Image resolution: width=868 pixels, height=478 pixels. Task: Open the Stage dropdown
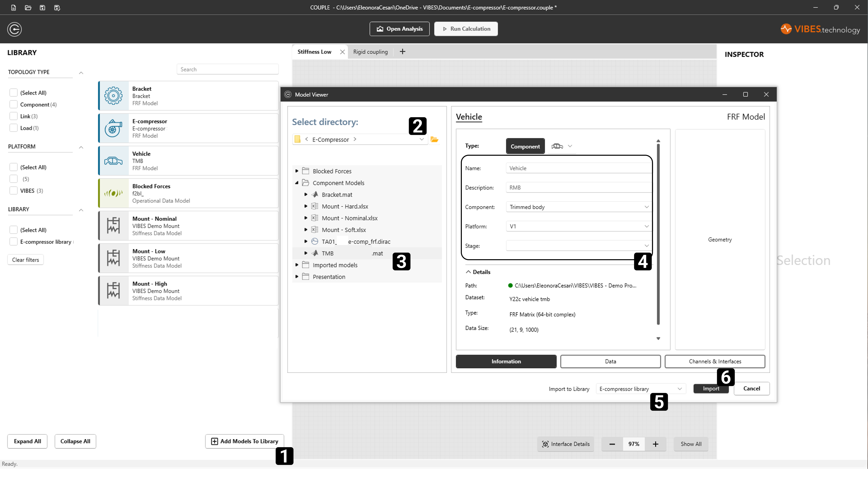(579, 246)
